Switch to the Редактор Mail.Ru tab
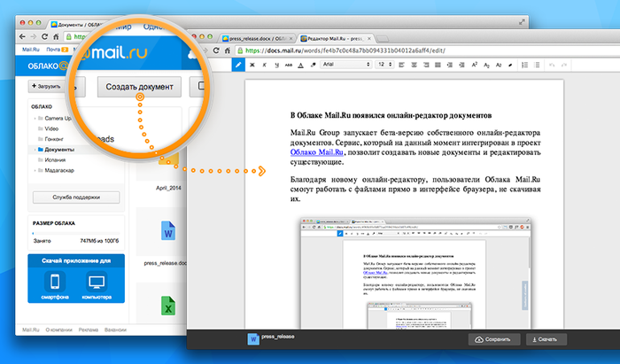The width and height of the screenshot is (620, 364). (335, 38)
